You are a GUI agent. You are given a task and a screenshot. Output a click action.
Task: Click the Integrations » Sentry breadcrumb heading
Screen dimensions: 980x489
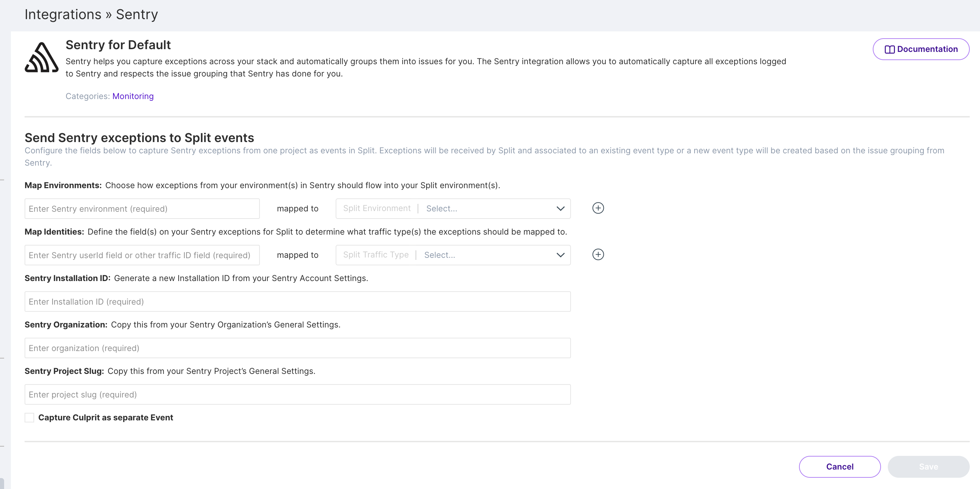pos(91,14)
